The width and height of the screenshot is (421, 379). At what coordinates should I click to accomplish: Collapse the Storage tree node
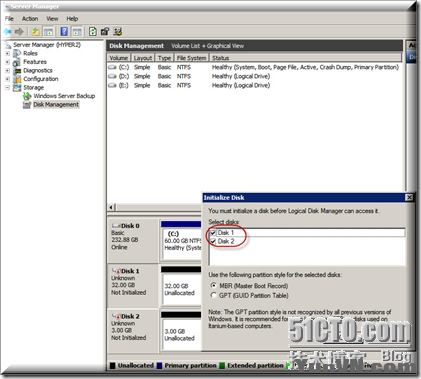pos(7,88)
